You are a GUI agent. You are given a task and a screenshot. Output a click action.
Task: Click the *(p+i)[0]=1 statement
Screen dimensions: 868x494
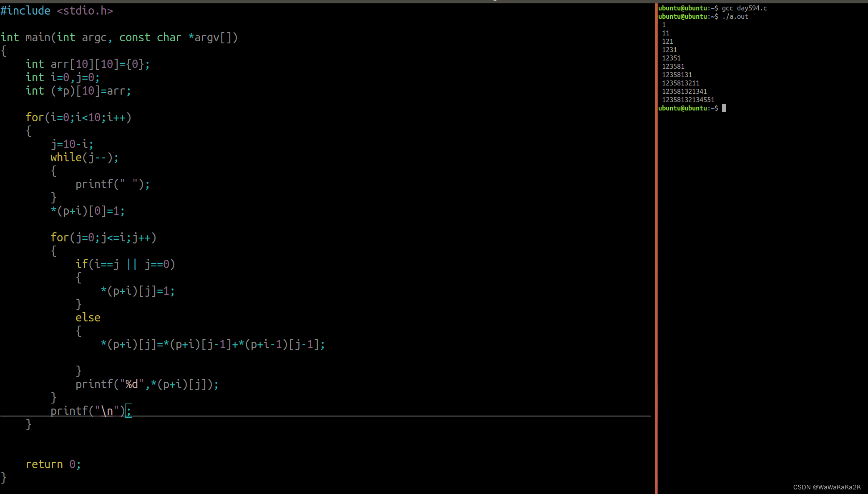[88, 211]
